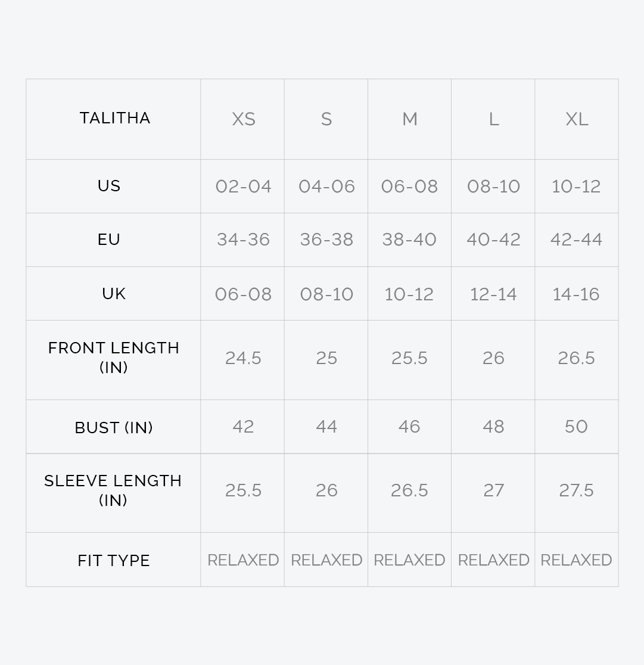
Task: Click the US row label
Action: pos(109,186)
